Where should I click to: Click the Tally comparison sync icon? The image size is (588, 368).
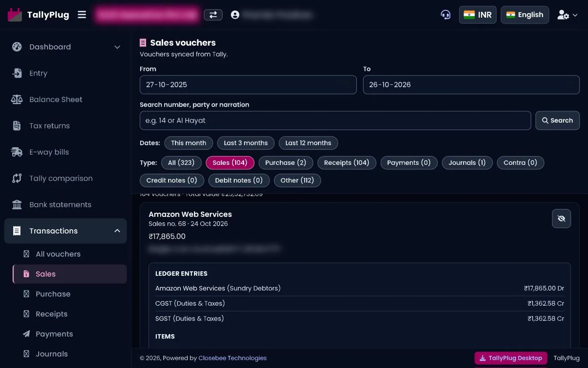pyautogui.click(x=17, y=178)
